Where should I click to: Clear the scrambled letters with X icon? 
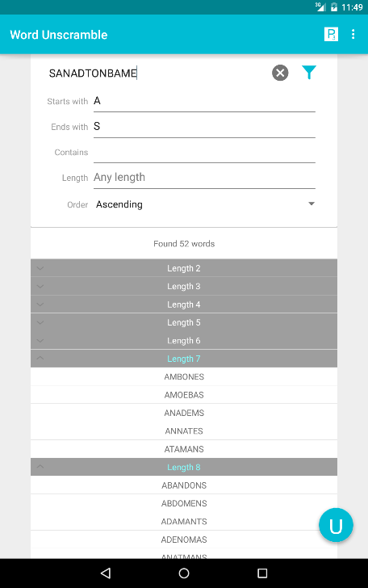280,73
